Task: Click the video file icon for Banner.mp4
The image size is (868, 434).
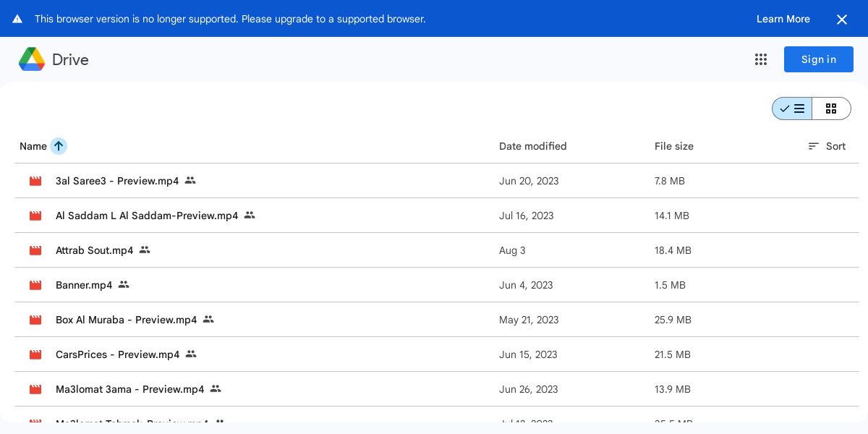Action: pyautogui.click(x=35, y=285)
